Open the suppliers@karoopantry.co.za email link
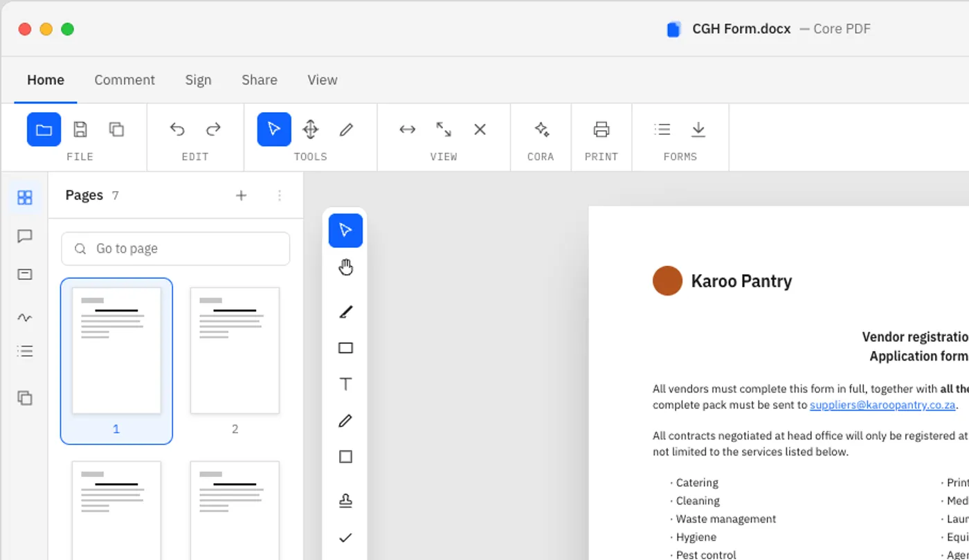This screenshot has width=969, height=560. pos(882,405)
